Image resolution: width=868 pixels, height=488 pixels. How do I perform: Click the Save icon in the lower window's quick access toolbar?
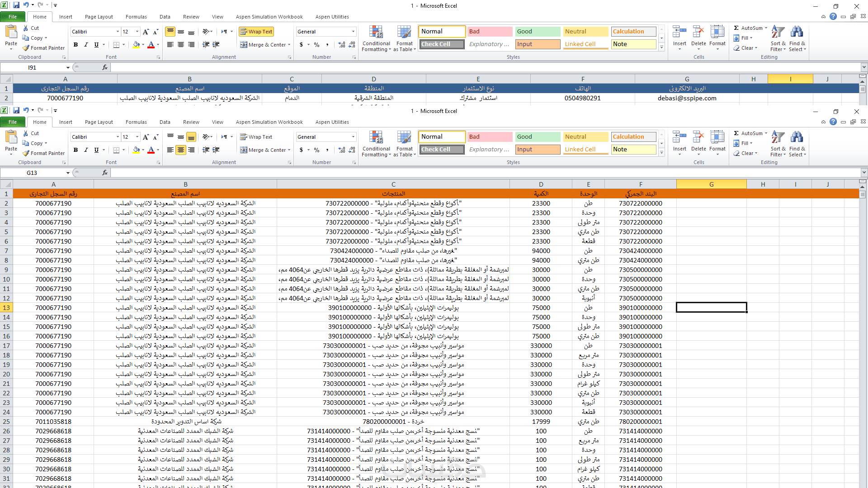point(16,110)
